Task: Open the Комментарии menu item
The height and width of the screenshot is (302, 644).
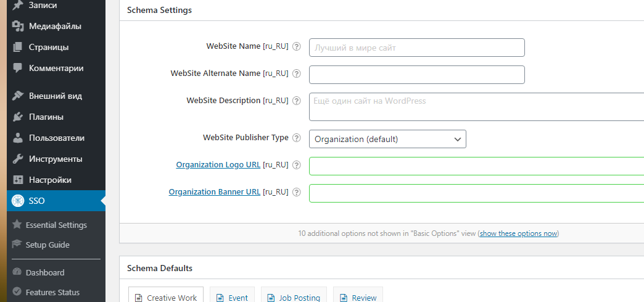Action: click(56, 69)
